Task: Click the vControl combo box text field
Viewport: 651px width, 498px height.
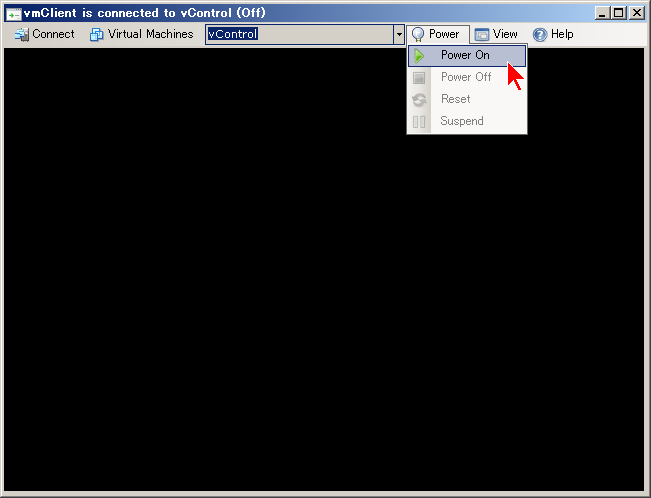Action: pos(299,34)
